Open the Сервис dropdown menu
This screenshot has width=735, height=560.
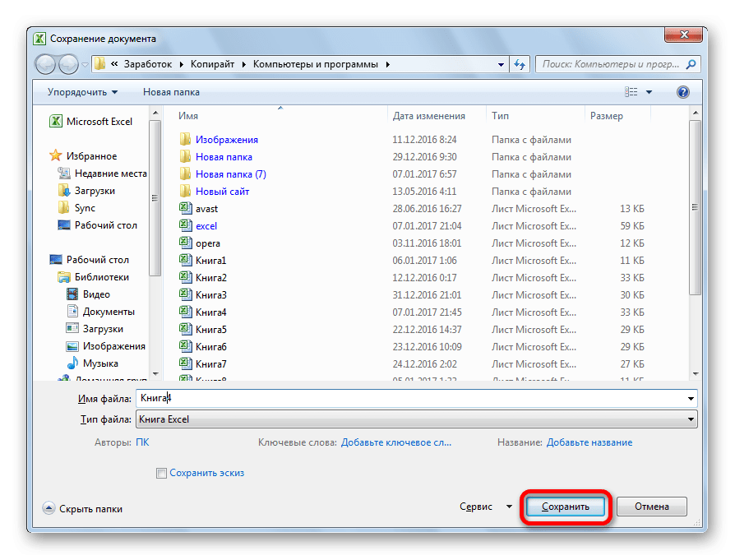(486, 507)
